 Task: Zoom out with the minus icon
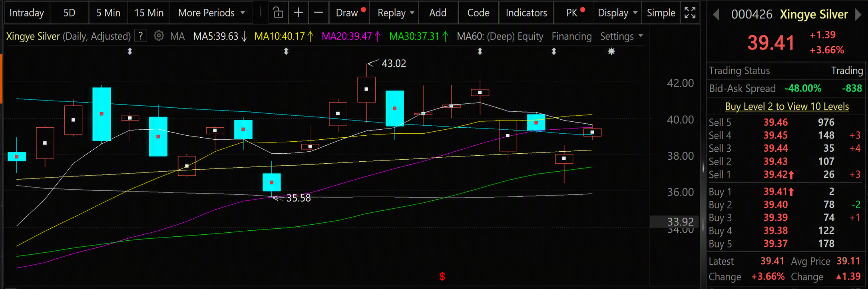click(319, 13)
